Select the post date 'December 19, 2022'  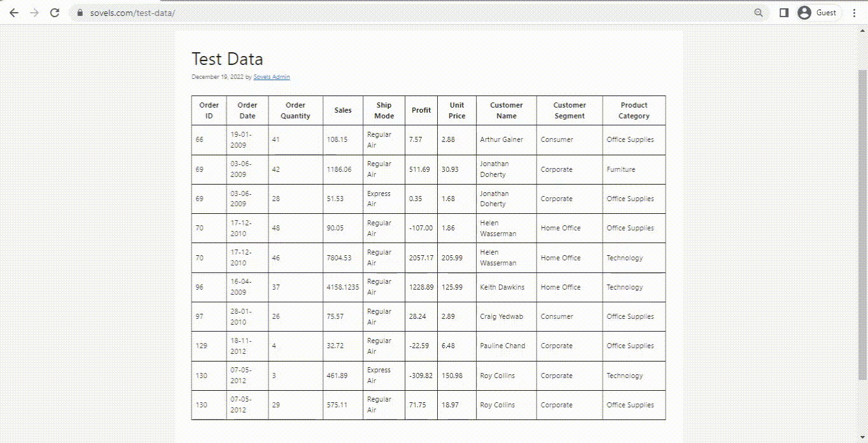(217, 77)
